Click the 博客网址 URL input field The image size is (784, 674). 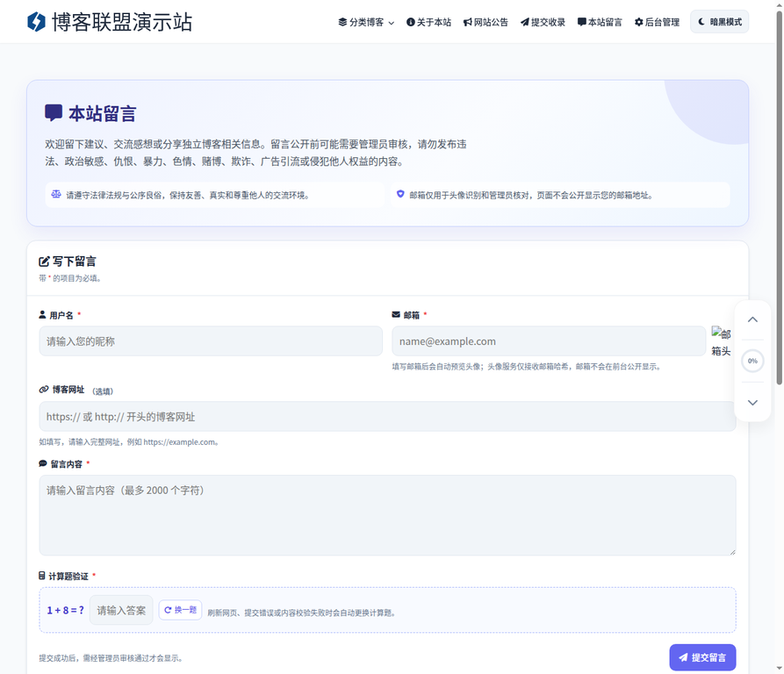point(387,416)
